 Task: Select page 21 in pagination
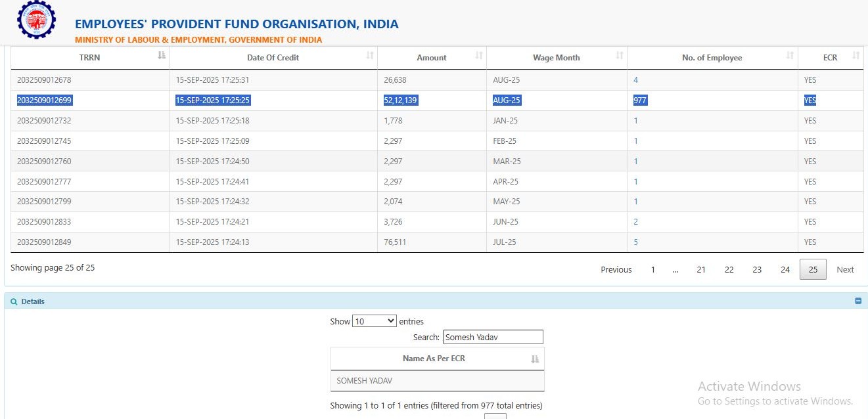(701, 270)
